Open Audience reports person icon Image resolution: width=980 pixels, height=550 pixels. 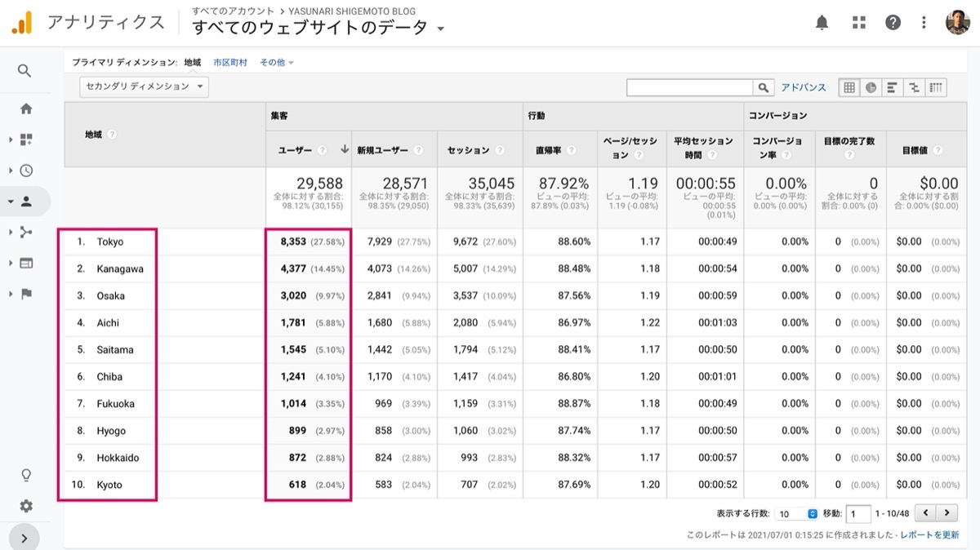(26, 202)
